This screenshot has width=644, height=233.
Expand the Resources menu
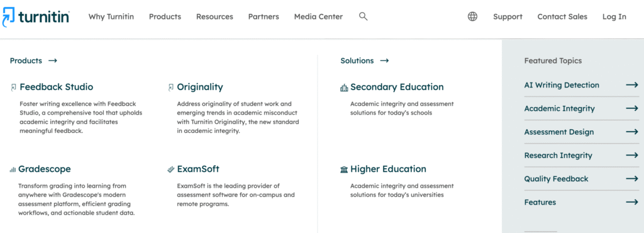pos(214,16)
